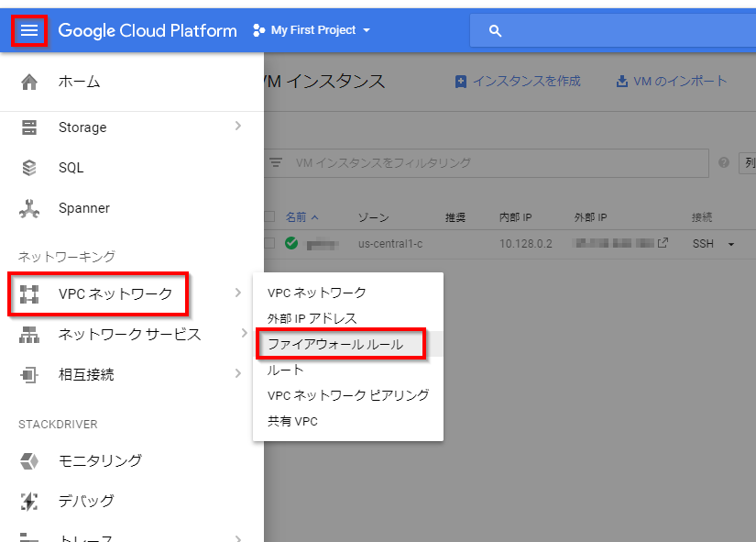Click the filter help question icon
The image size is (756, 542).
[x=723, y=162]
